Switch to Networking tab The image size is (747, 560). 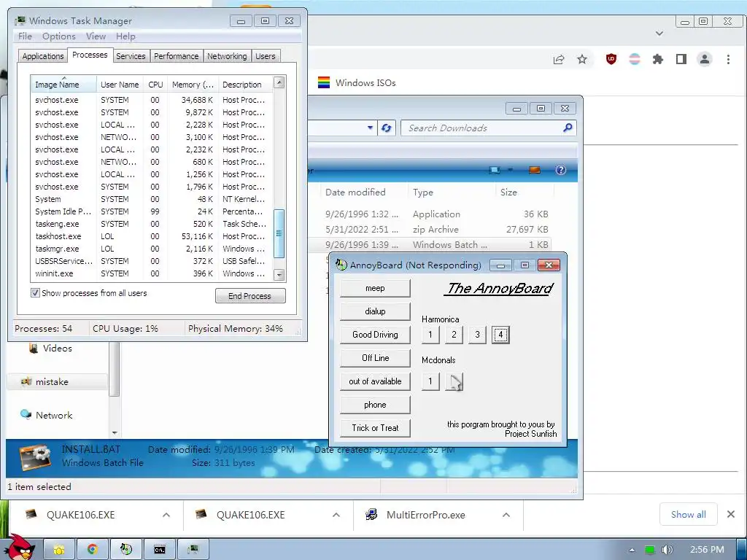tap(227, 56)
